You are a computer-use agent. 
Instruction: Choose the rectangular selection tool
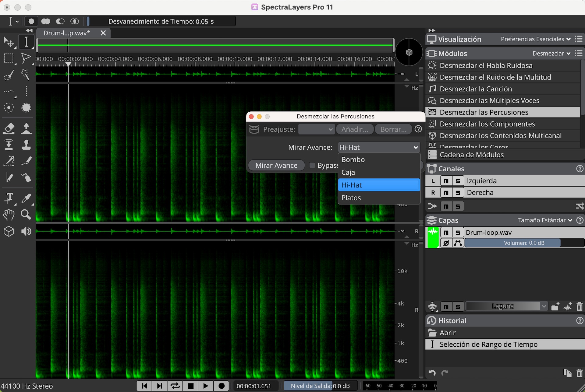9,58
